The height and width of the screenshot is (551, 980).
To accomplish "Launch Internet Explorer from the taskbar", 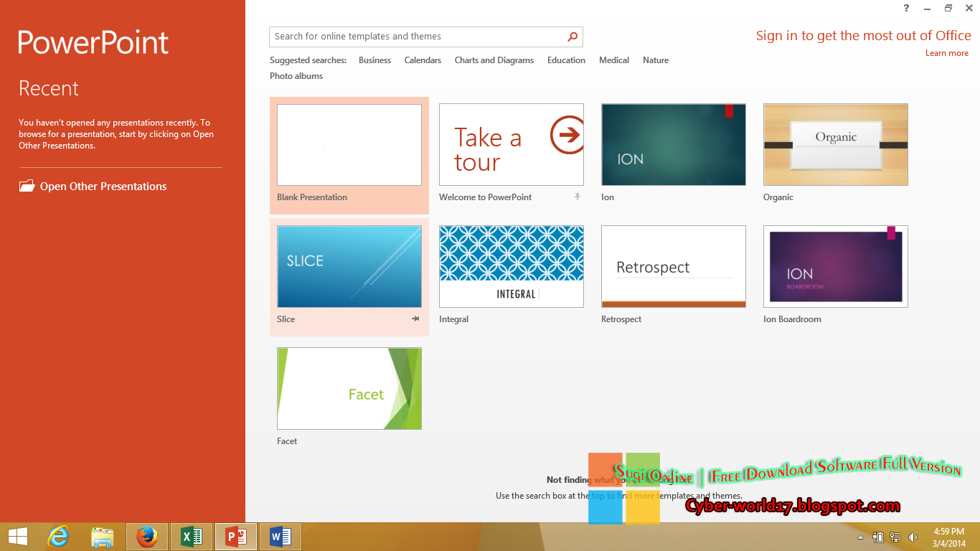I will pyautogui.click(x=58, y=536).
